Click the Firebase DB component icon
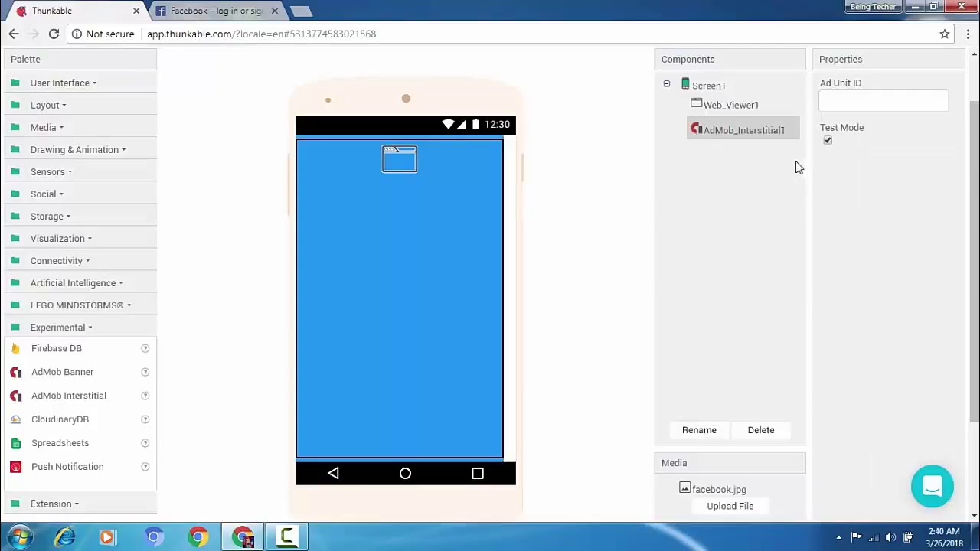The width and height of the screenshot is (980, 551). (15, 348)
